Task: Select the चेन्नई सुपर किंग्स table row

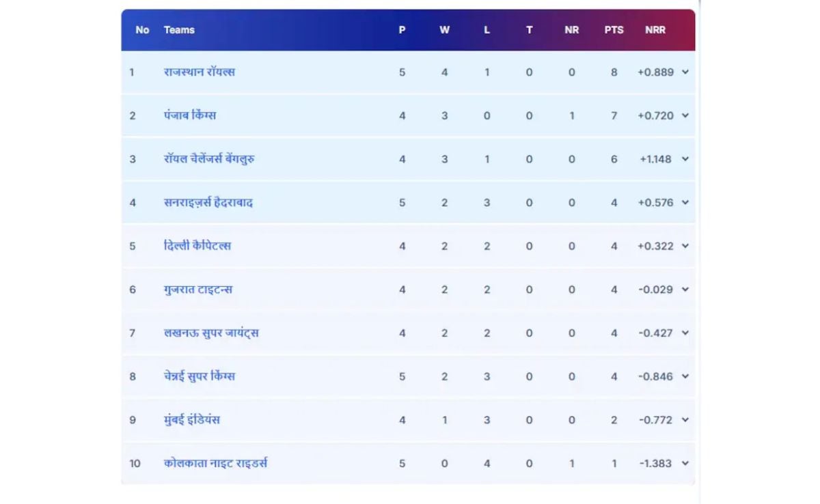Action: [x=410, y=376]
